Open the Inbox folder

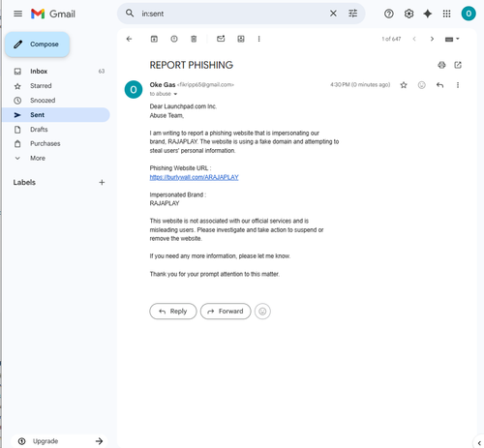coord(56,72)
